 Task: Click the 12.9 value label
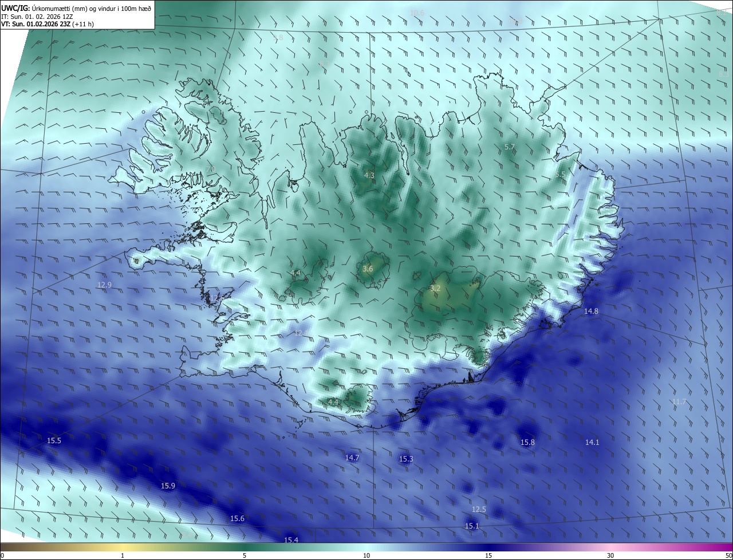[104, 285]
